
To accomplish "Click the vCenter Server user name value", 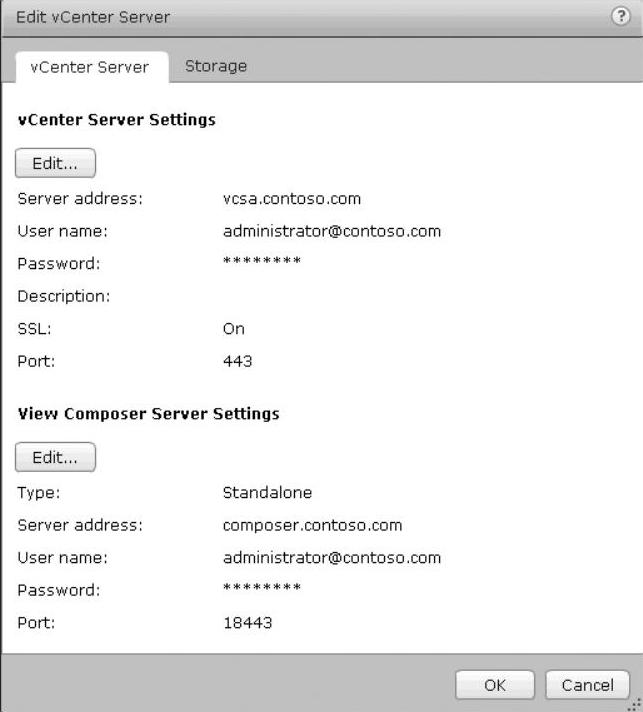I will 332,231.
